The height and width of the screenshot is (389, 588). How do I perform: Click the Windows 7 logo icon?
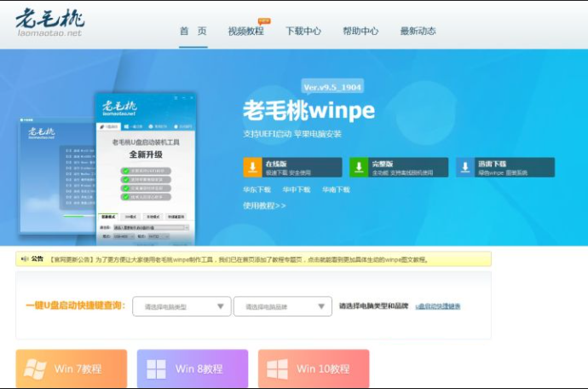tap(36, 369)
